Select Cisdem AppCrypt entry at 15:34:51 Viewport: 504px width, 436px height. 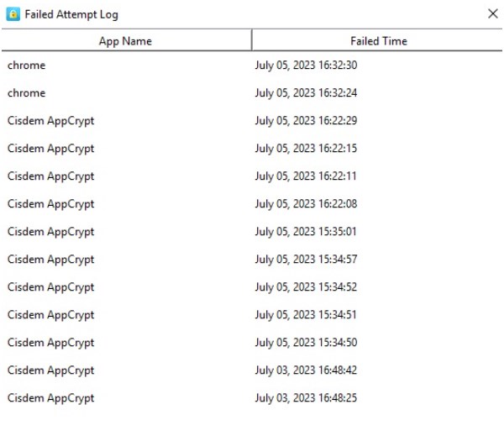coord(252,314)
